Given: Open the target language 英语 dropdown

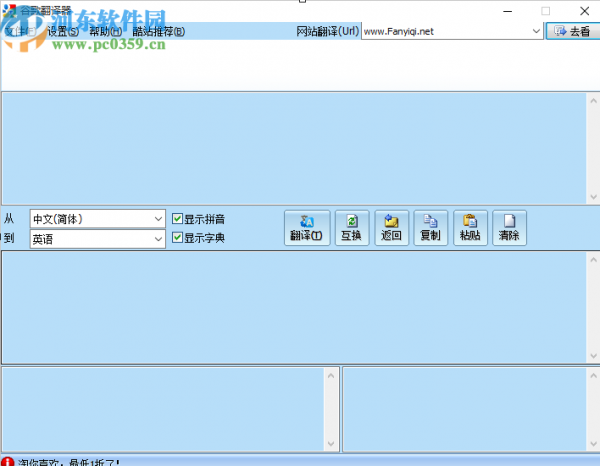Looking at the screenshot, I should point(158,239).
